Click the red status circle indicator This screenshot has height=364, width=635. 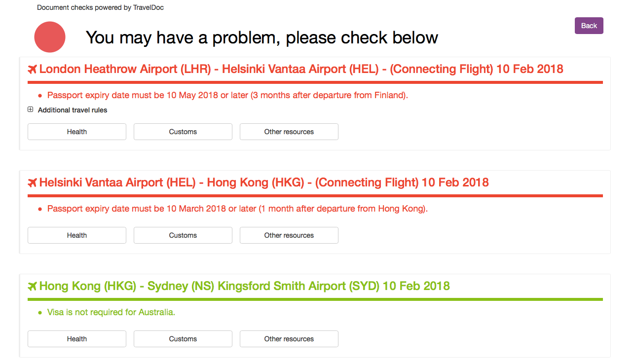coord(50,37)
